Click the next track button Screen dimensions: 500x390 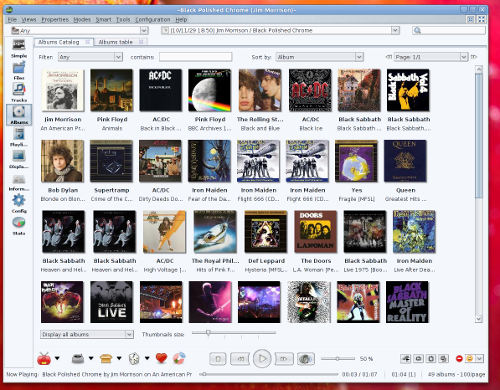(x=284, y=359)
